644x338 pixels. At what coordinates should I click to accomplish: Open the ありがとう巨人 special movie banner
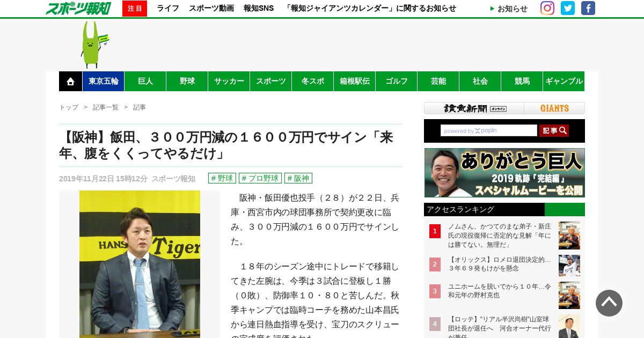(504, 173)
